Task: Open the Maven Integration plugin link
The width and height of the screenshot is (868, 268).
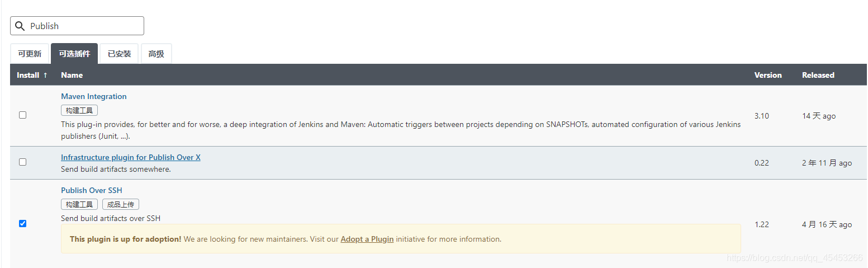Action: [94, 96]
